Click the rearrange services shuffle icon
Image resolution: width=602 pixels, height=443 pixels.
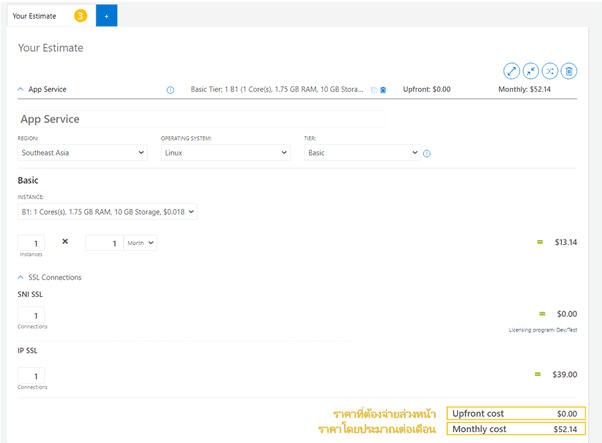coord(550,71)
